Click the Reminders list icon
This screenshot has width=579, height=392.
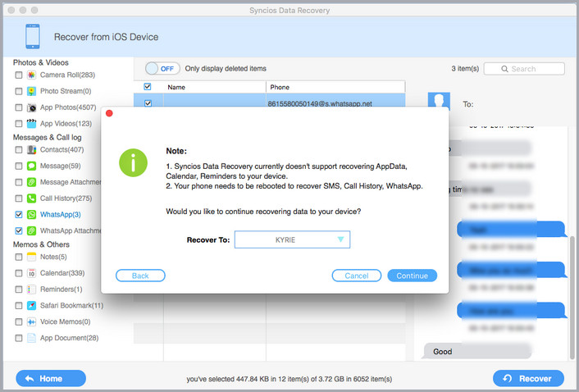point(31,289)
